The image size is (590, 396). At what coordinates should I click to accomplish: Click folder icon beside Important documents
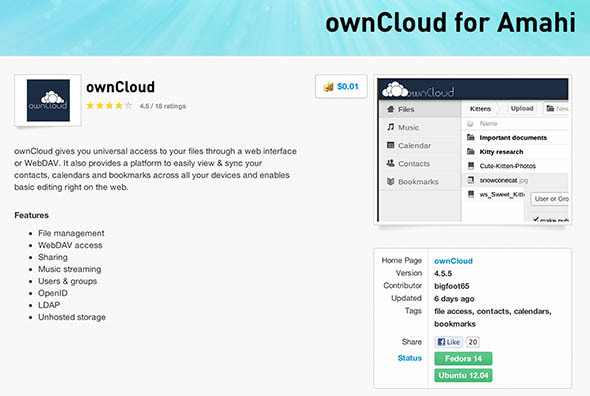[x=471, y=137]
